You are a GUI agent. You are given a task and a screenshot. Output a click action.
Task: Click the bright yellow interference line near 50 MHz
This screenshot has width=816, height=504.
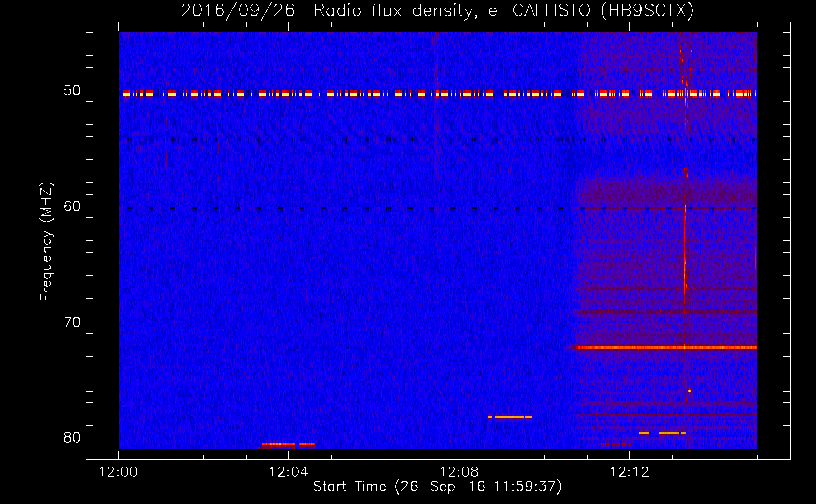438,94
